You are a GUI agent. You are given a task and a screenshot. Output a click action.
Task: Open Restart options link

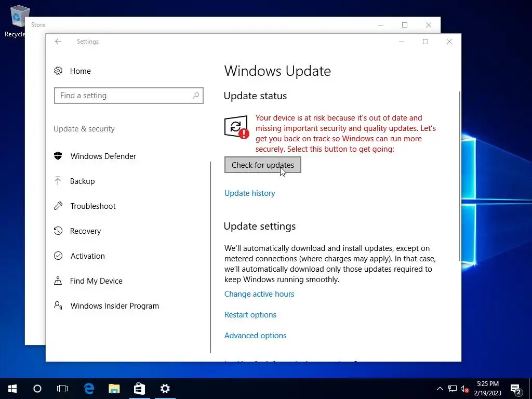(x=250, y=314)
